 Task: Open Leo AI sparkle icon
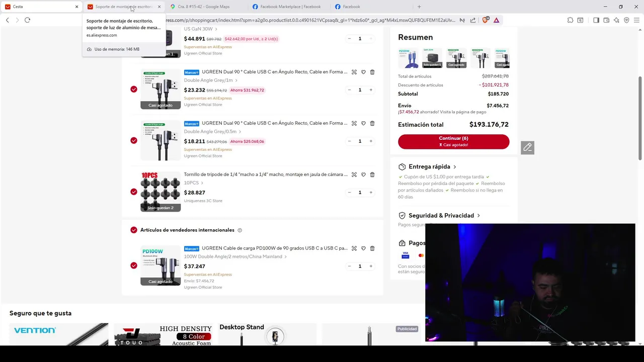tap(616, 20)
